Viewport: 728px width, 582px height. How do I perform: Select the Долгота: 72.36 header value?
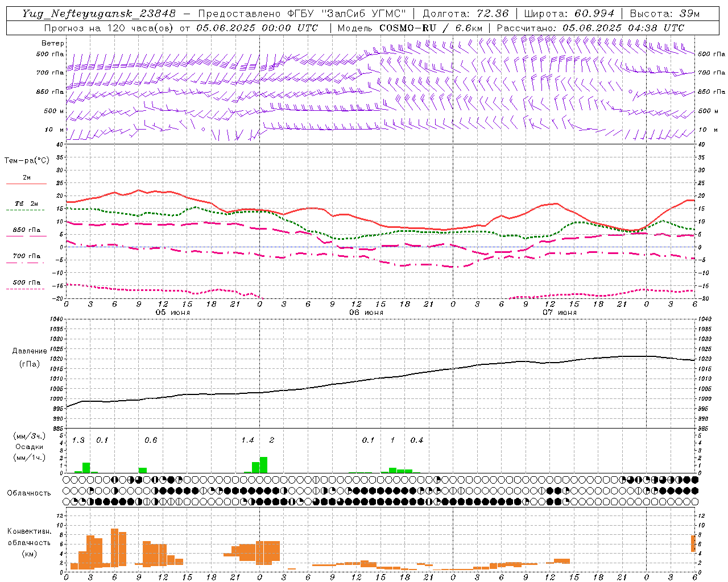tap(466, 14)
